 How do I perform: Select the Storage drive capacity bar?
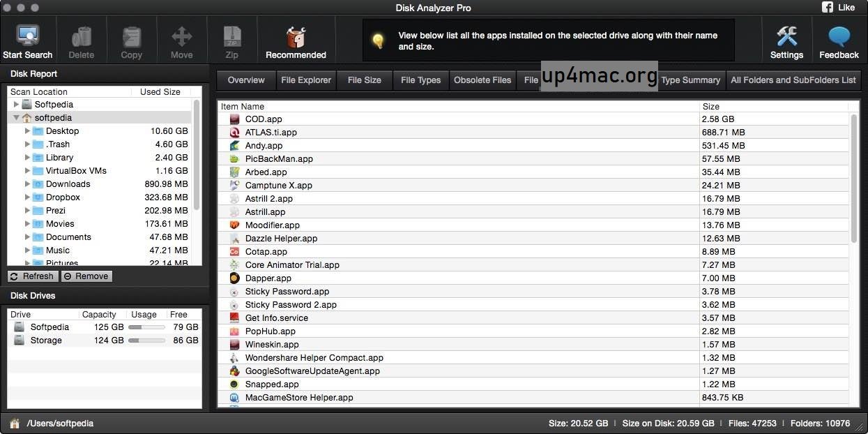(146, 340)
